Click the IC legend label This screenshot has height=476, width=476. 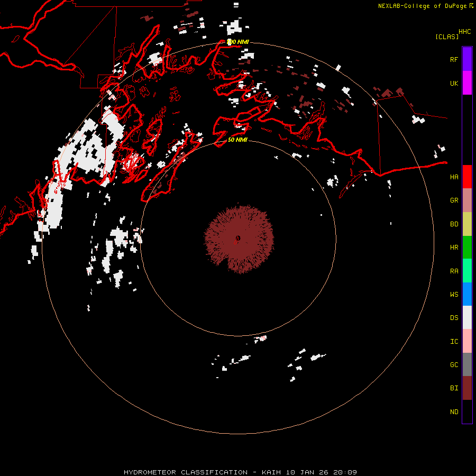click(x=454, y=342)
